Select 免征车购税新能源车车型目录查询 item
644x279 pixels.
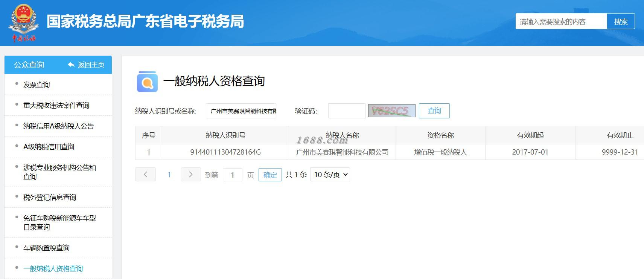[59, 222]
